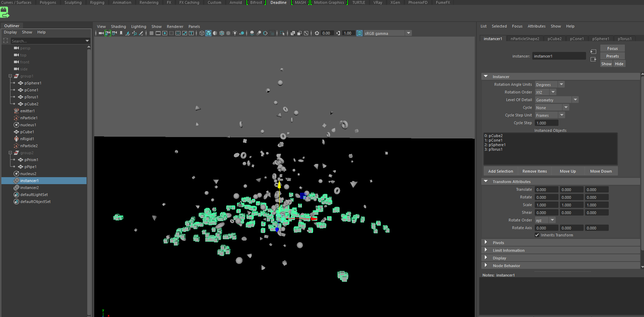Toggle the color management ON button
Image resolution: width=644 pixels, height=317 pixels.
point(360,33)
